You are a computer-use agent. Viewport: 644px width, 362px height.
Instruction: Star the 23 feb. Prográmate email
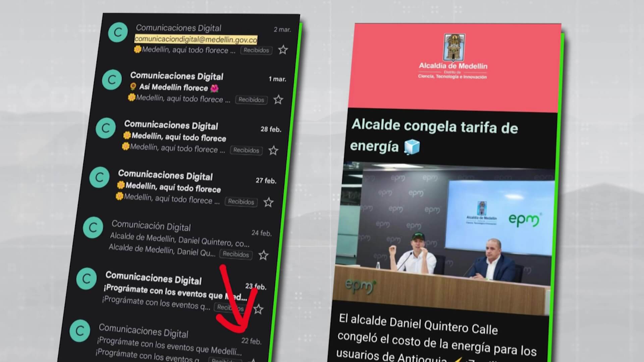[x=258, y=309]
